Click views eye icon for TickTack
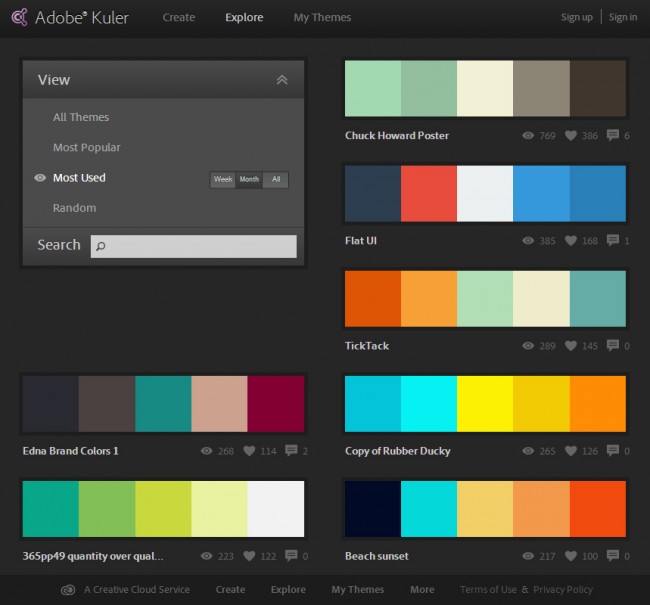650x605 pixels. pyautogui.click(x=528, y=345)
